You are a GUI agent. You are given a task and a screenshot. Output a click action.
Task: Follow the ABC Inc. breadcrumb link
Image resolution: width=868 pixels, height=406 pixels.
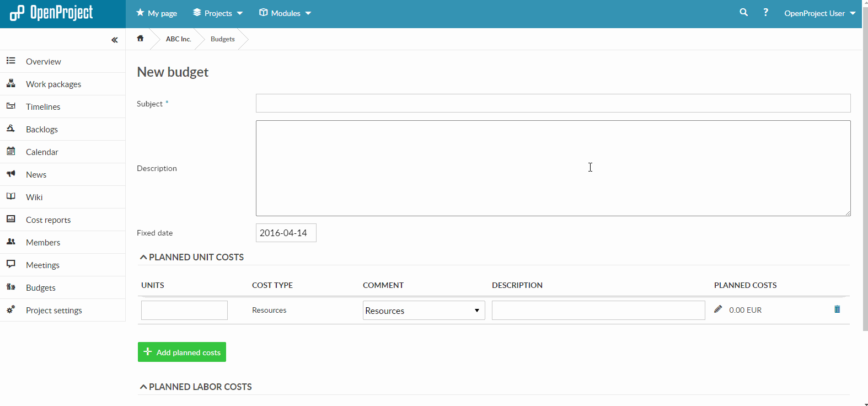[x=178, y=39]
